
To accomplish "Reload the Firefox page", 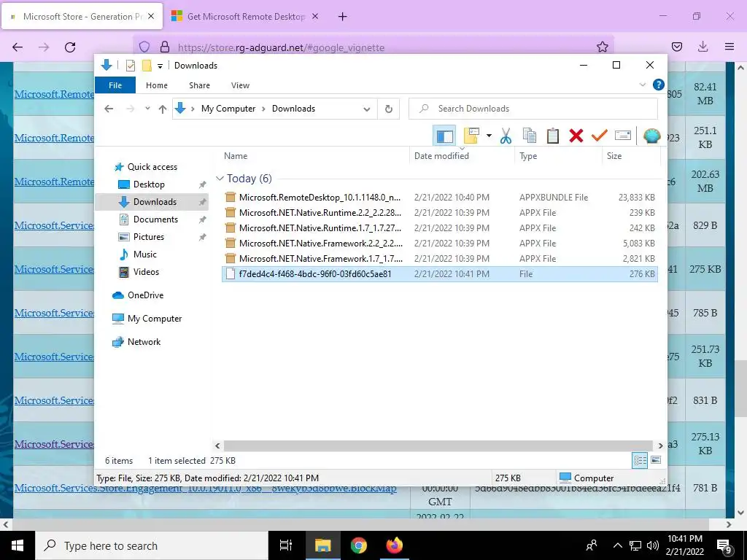I will click(70, 47).
